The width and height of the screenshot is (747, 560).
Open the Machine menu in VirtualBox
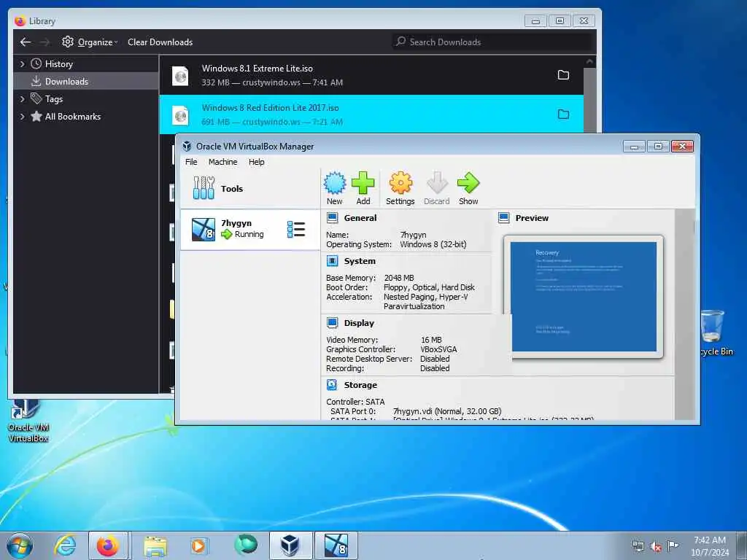coord(222,162)
